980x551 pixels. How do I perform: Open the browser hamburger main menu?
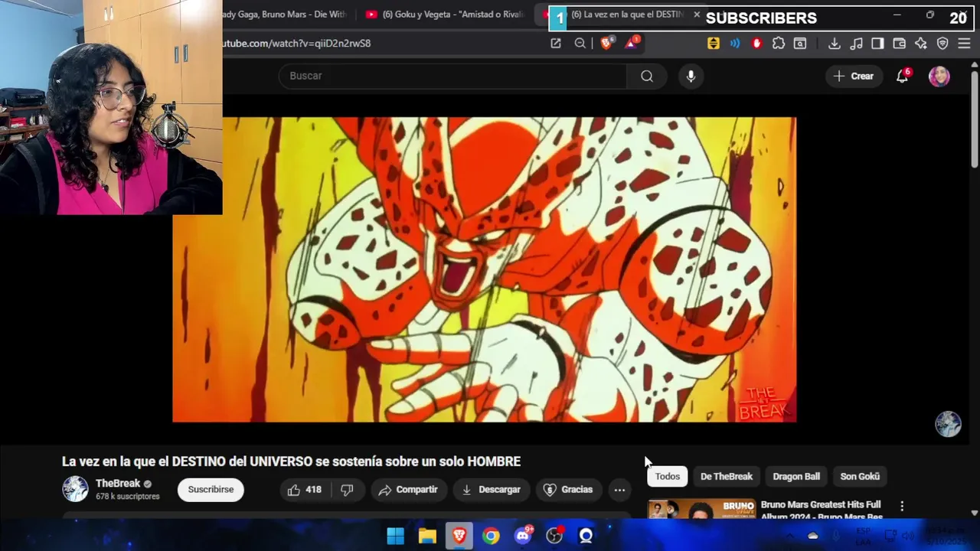pyautogui.click(x=964, y=44)
